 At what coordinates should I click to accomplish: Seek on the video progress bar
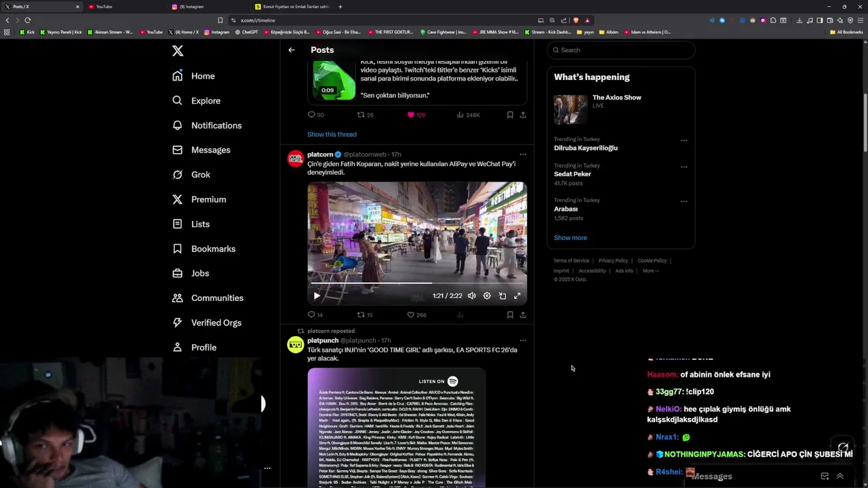tap(417, 283)
